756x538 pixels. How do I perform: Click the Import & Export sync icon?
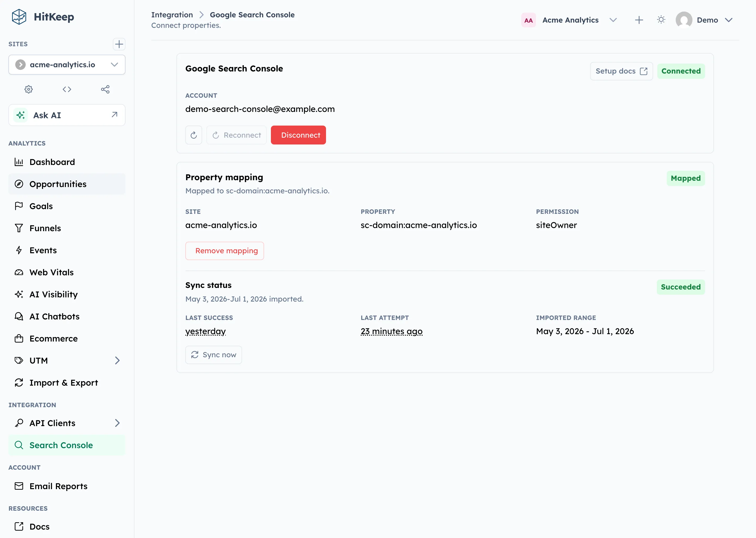click(x=19, y=383)
